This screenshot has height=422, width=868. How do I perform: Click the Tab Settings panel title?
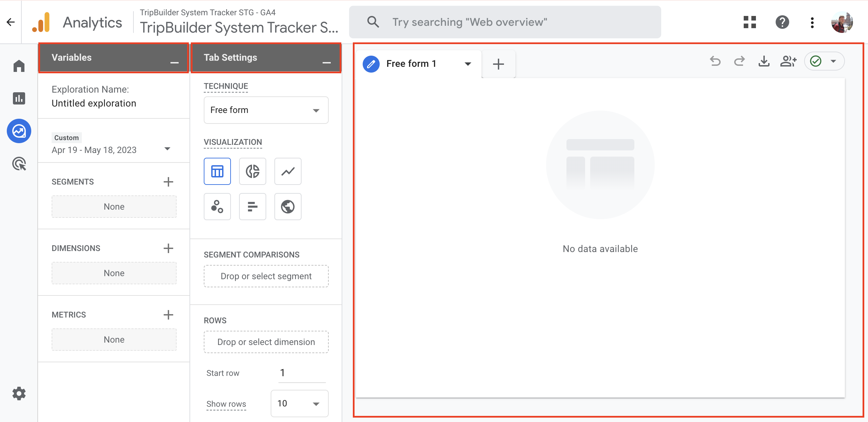coord(231,57)
